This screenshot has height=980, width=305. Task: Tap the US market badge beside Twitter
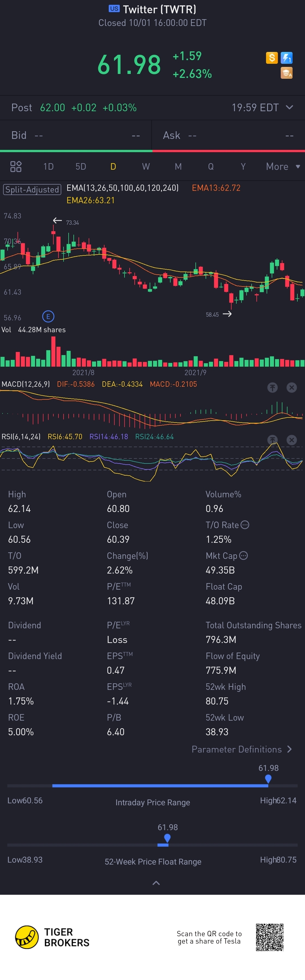[114, 8]
